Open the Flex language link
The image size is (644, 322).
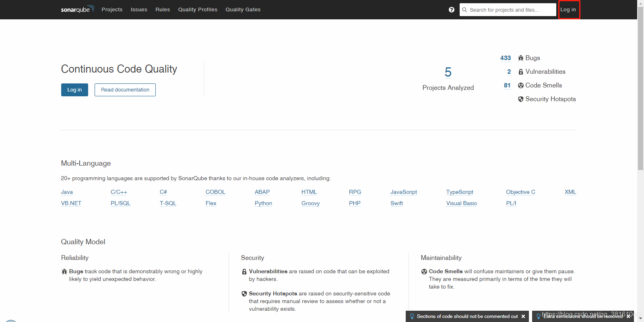coord(211,204)
